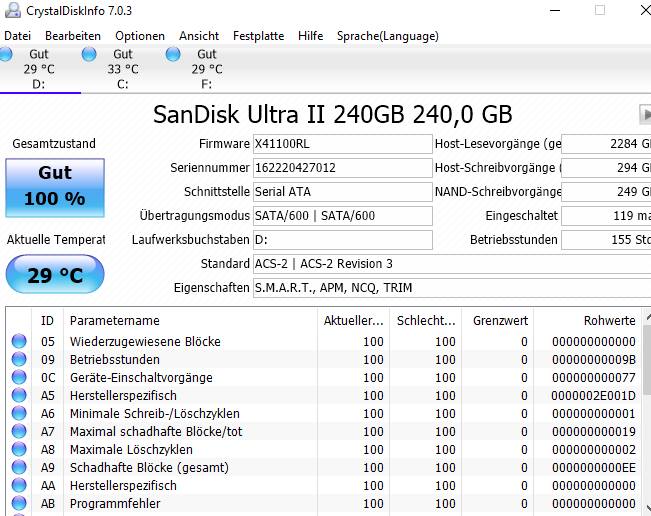Screen dimensions: 651x516
Task: Select the D: drive tab
Action: click(x=39, y=69)
